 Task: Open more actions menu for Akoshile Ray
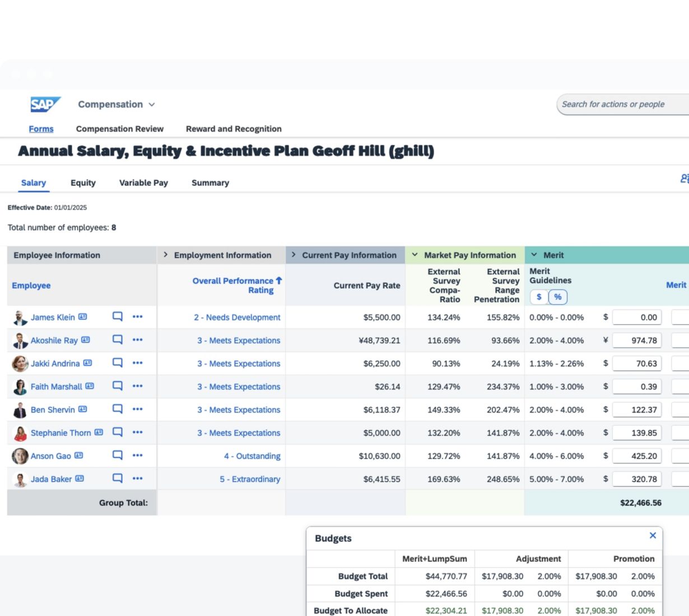138,340
